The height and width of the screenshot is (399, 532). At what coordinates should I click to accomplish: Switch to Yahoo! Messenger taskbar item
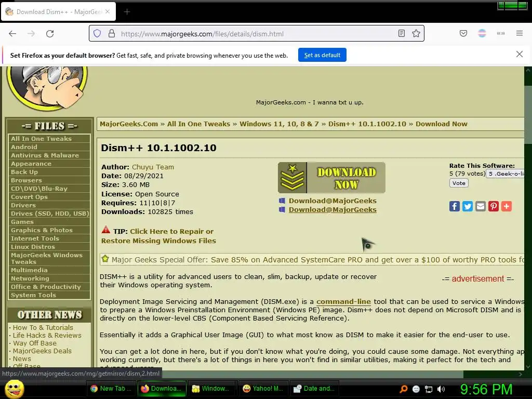point(263,389)
